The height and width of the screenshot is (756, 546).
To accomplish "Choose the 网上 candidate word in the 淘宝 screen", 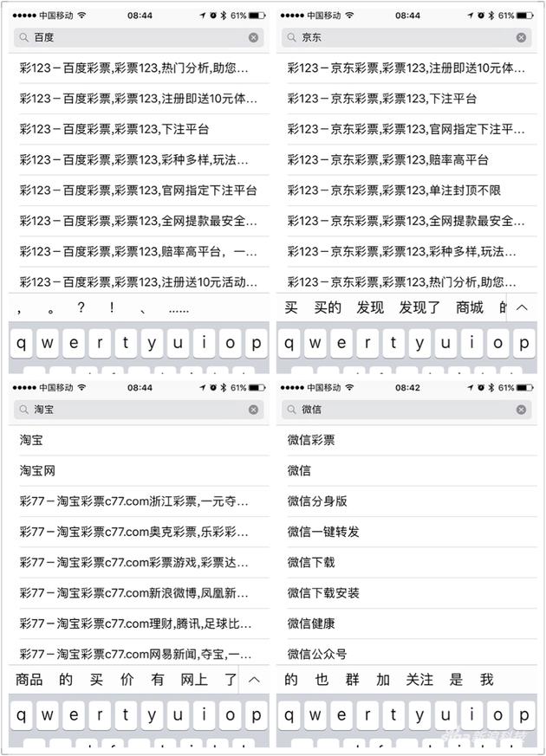I will click(194, 680).
